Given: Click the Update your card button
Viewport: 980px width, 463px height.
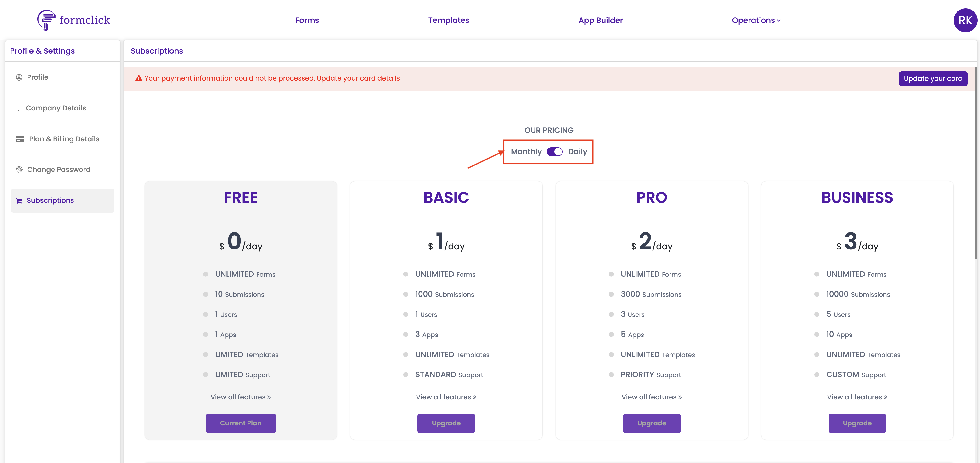Looking at the screenshot, I should pos(933,78).
